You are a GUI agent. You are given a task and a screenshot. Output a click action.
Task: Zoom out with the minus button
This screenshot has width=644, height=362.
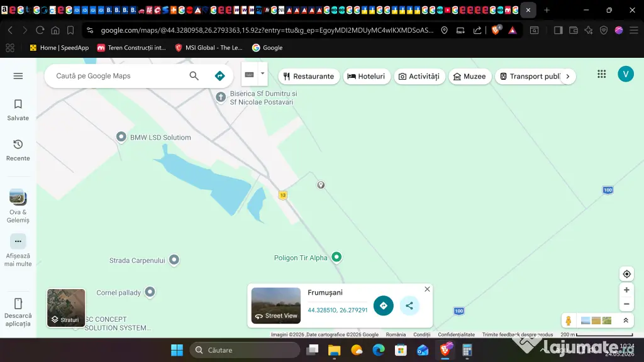[626, 304]
